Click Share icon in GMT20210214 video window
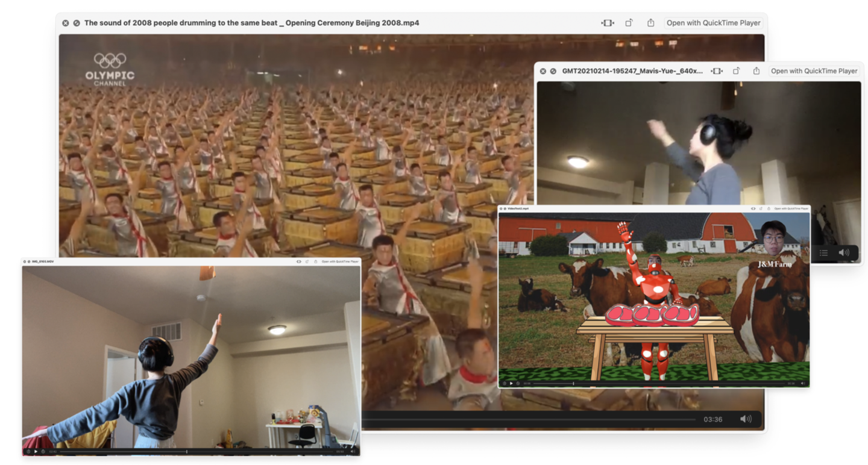This screenshot has width=868, height=465. click(756, 71)
